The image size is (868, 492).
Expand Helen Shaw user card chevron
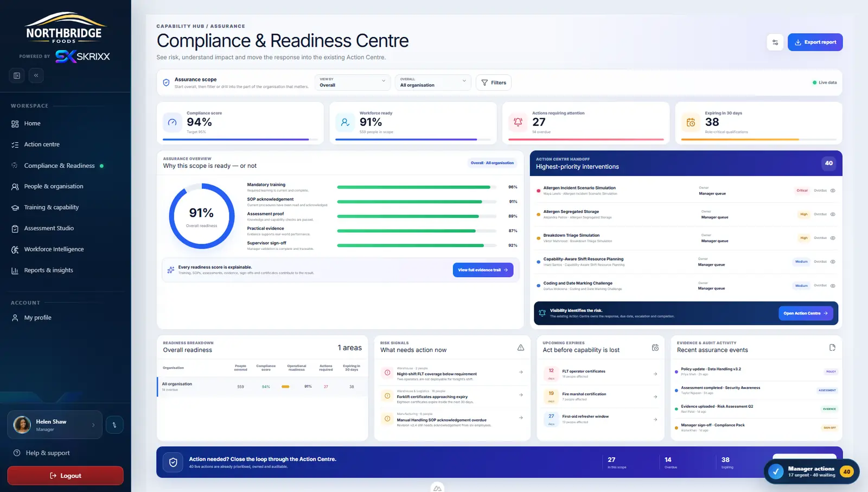click(93, 425)
